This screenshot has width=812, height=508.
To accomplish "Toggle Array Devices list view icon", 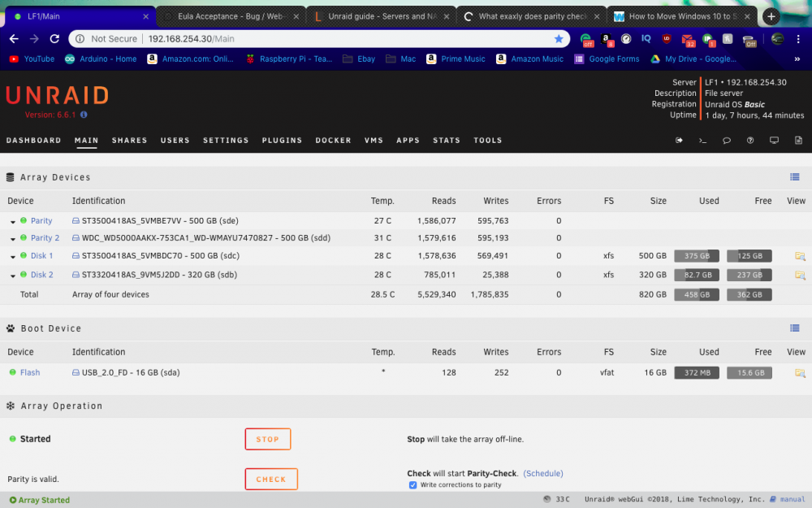I will pyautogui.click(x=794, y=177).
